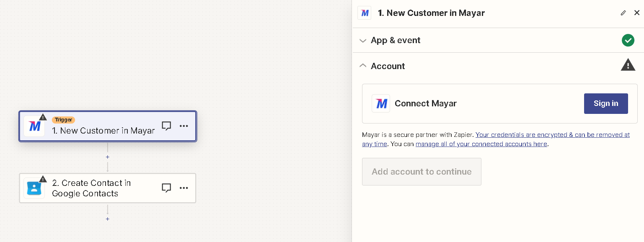This screenshot has height=242, width=644.
Task: Click disabled Add account to continue button
Action: (422, 172)
